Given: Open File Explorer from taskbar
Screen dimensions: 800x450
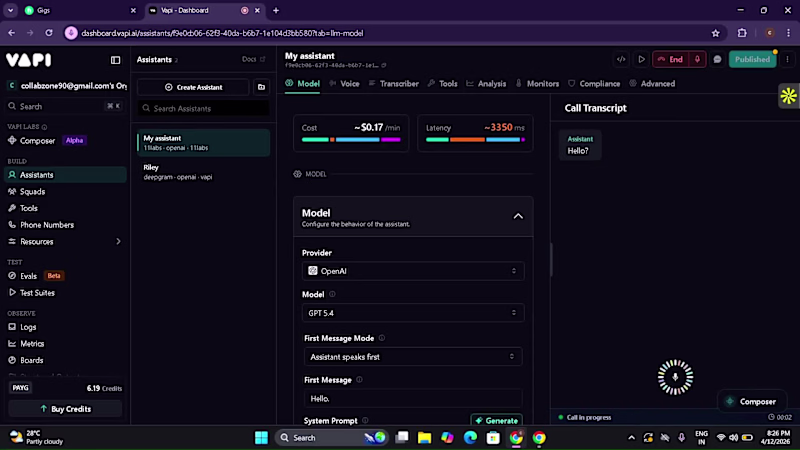Looking at the screenshot, I should [x=424, y=437].
